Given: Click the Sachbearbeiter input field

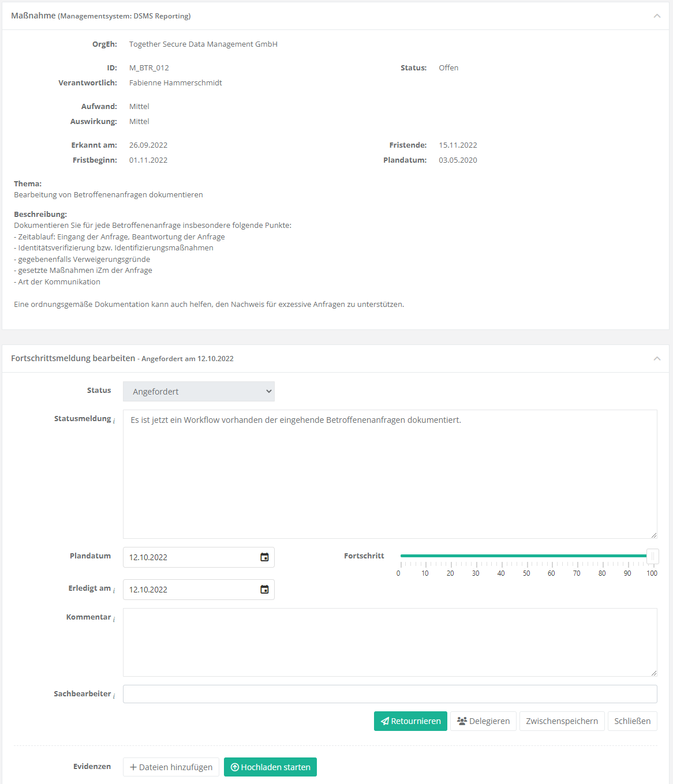Looking at the screenshot, I should 390,694.
